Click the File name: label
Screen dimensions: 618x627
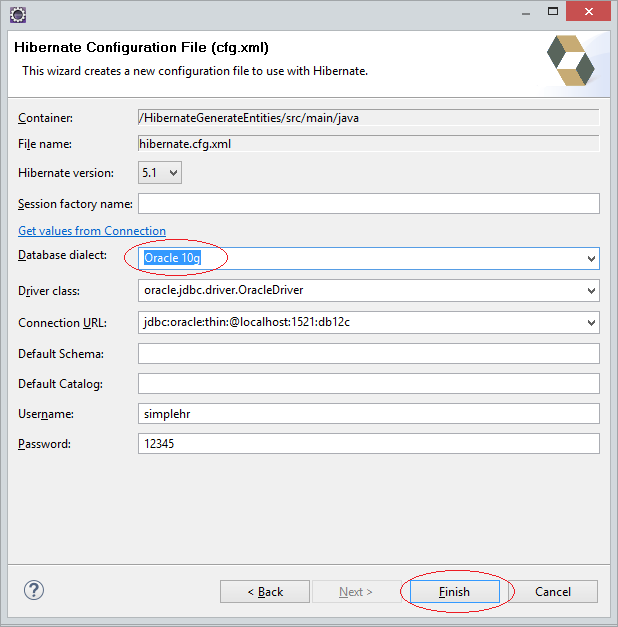pos(45,144)
